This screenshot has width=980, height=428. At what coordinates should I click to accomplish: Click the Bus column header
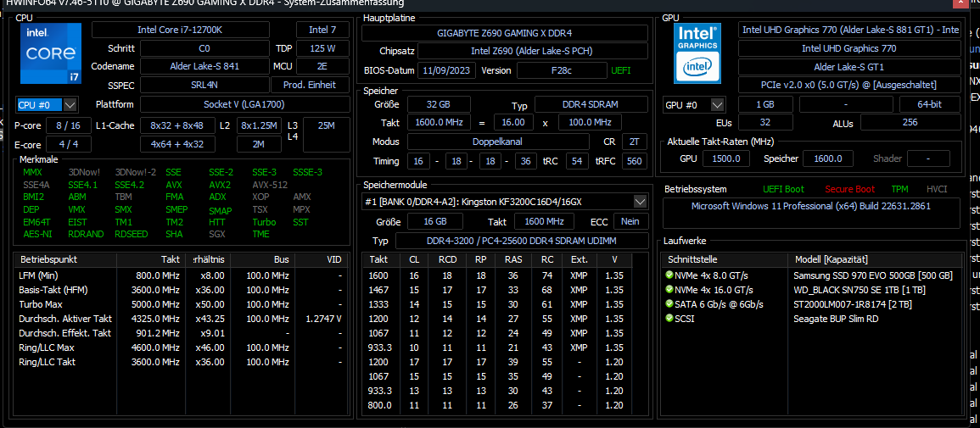[x=263, y=259]
